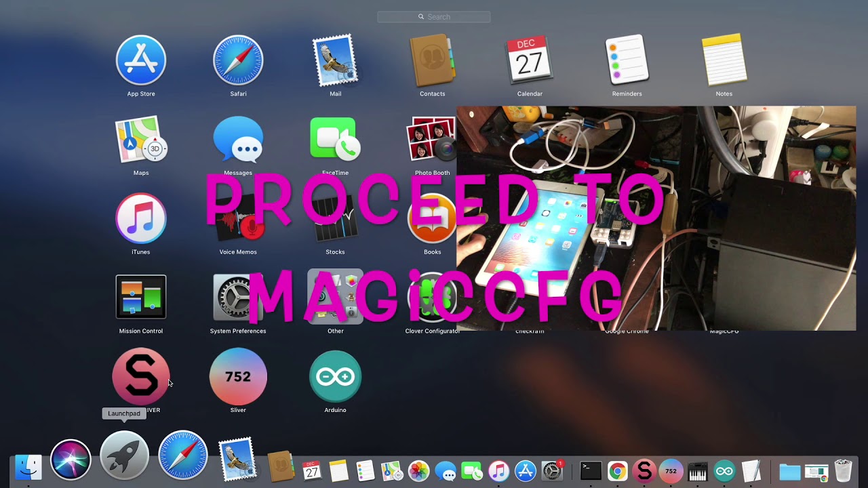Open Maps in the Launchpad grid
868x488 pixels.
tap(141, 140)
